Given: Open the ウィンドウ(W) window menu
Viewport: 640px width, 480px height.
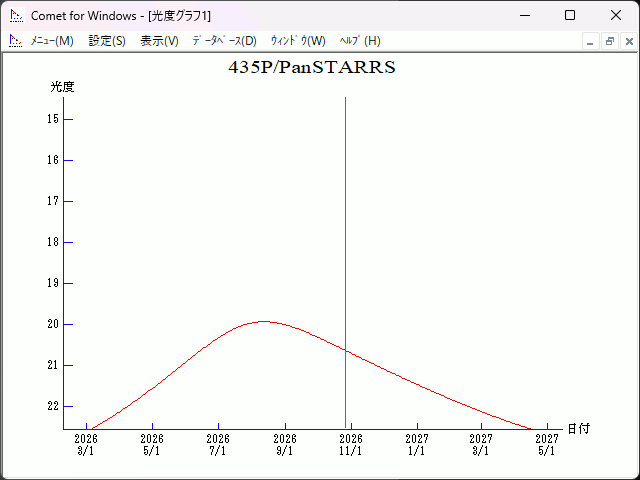Looking at the screenshot, I should click(x=298, y=41).
